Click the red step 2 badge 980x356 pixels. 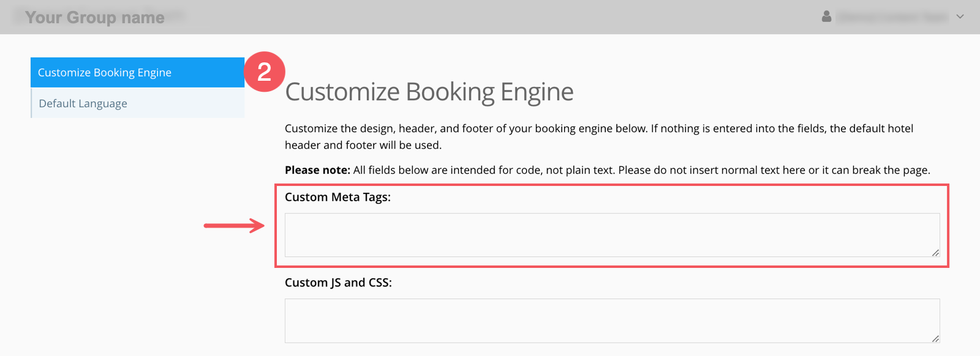click(x=264, y=72)
